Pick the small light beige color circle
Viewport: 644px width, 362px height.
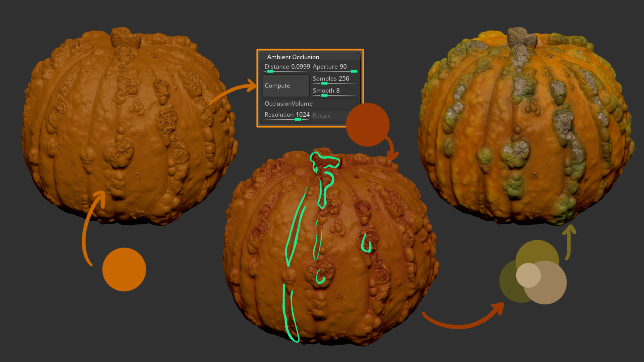(x=528, y=275)
